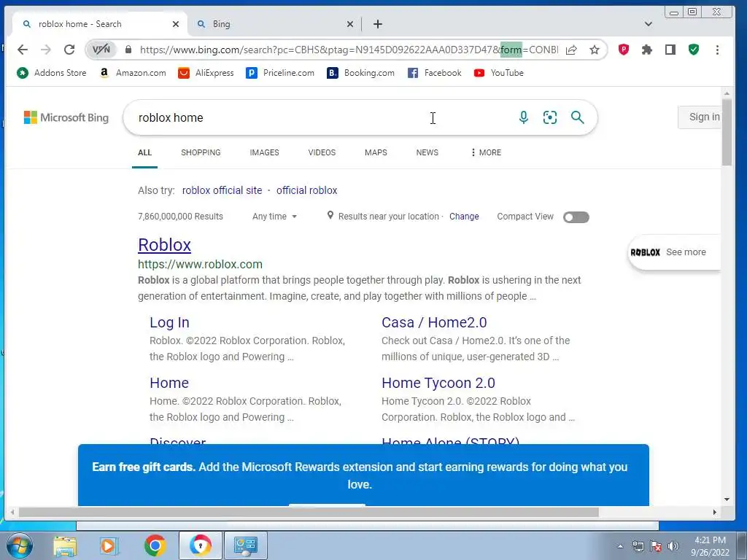747x560 pixels.
Task: Click the Sign in button
Action: 700,117
